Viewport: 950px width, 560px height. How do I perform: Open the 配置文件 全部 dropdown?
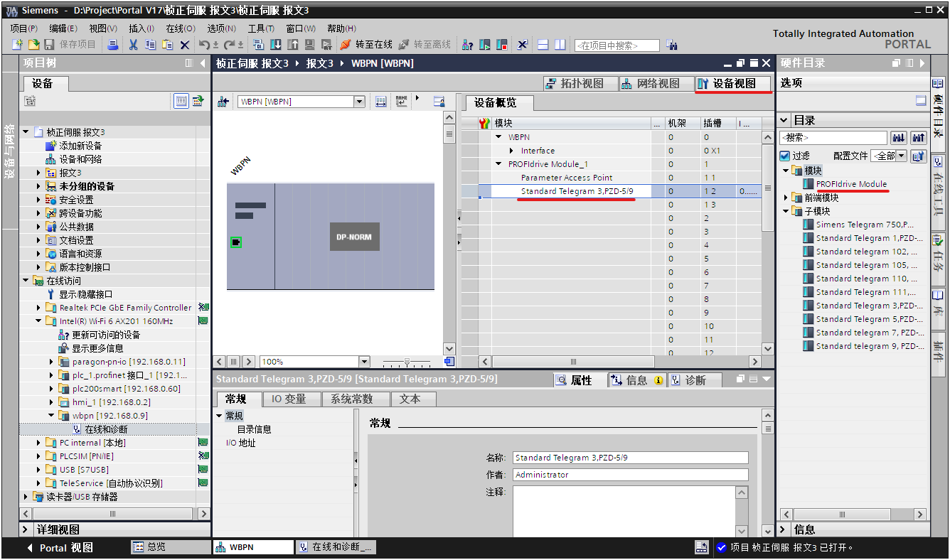(x=901, y=156)
